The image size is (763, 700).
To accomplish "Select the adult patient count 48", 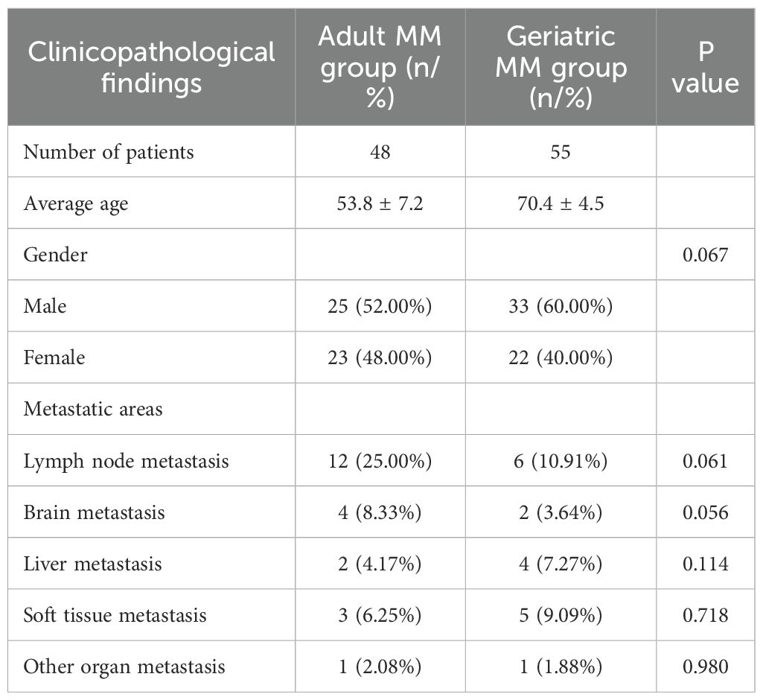I will [380, 152].
